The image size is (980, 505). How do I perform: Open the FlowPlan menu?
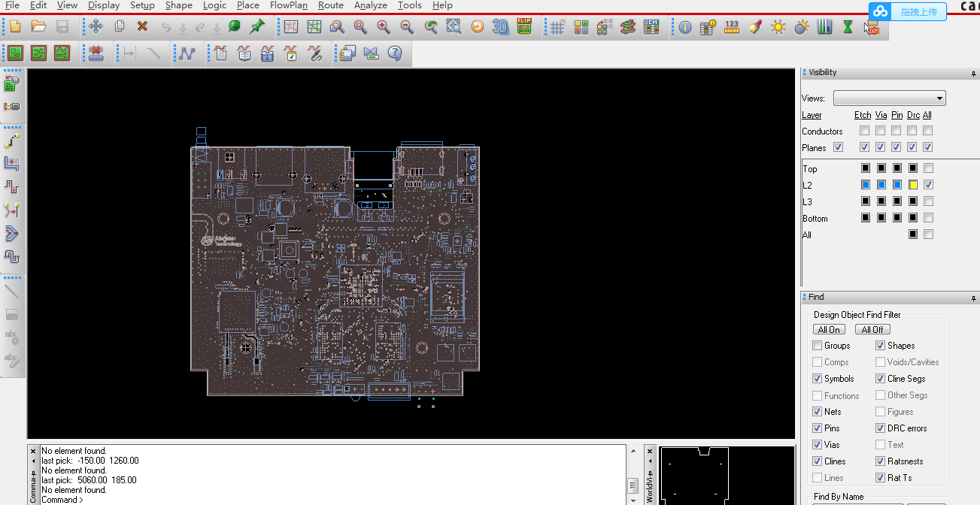[x=289, y=5]
